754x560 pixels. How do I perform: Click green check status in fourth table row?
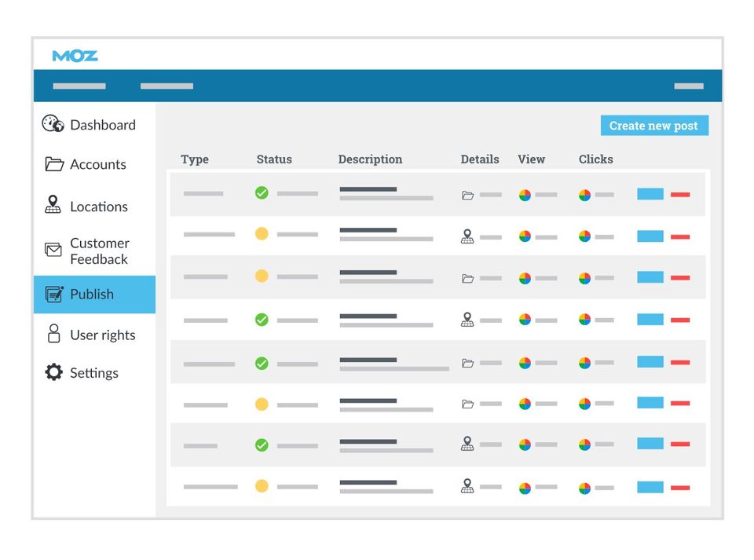point(262,320)
